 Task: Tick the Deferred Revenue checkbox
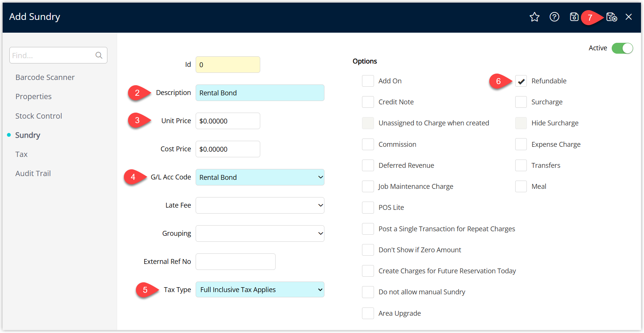368,166
